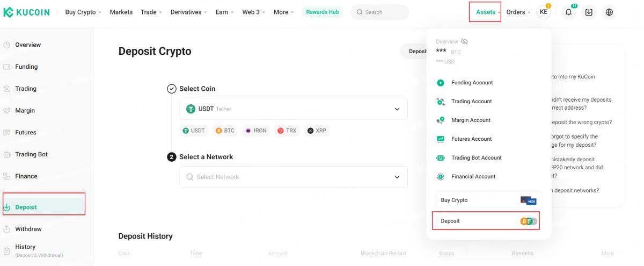
Task: Click the Withdraw sidebar icon
Action: 7,229
